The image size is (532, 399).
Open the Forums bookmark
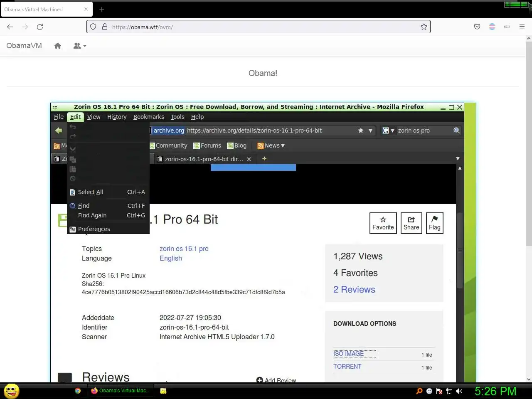click(207, 145)
